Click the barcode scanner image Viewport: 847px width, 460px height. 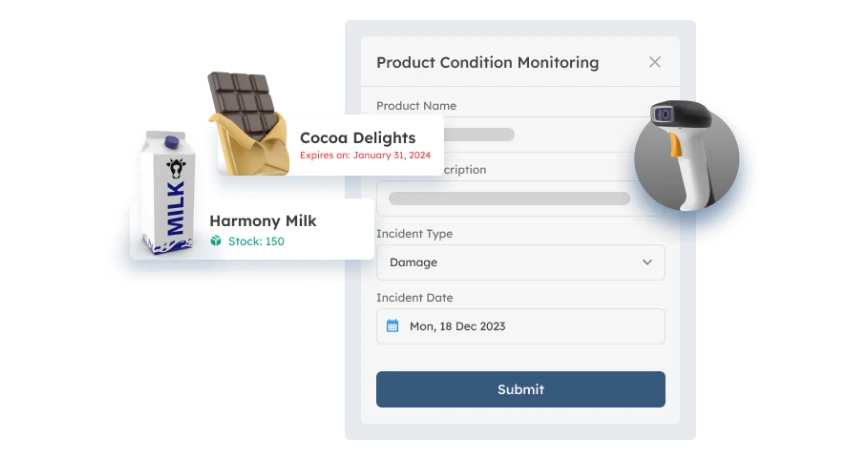[686, 155]
